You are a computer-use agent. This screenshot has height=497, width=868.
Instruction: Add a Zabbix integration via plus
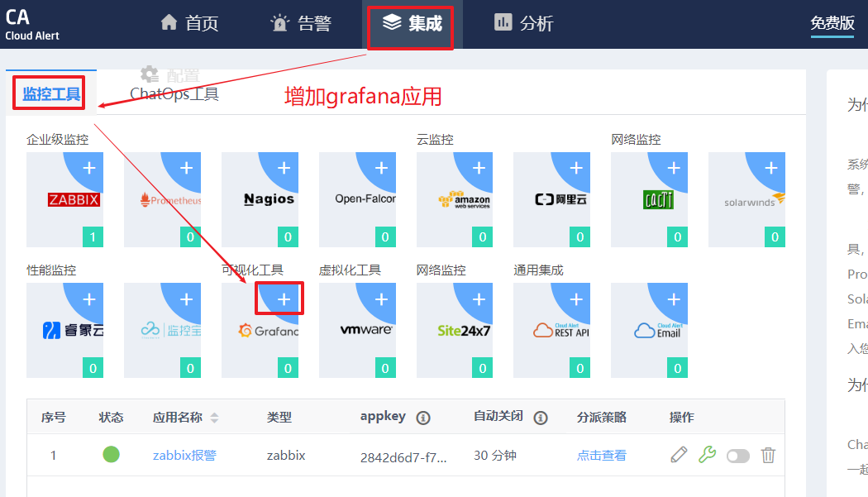89,168
